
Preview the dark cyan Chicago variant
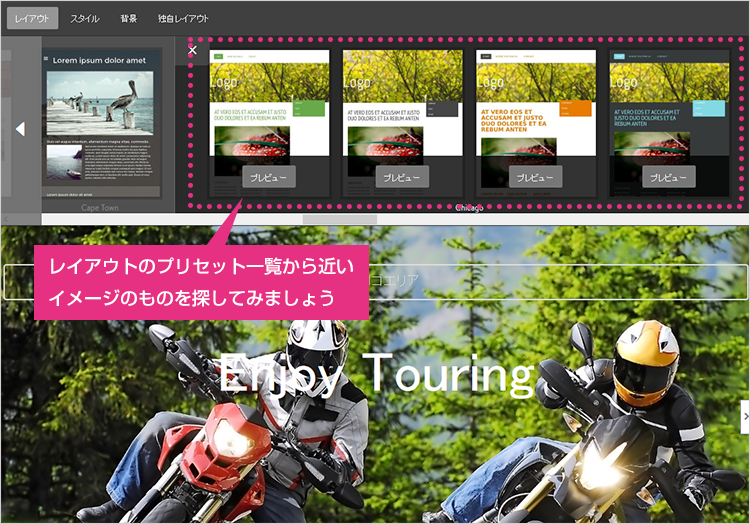click(669, 177)
